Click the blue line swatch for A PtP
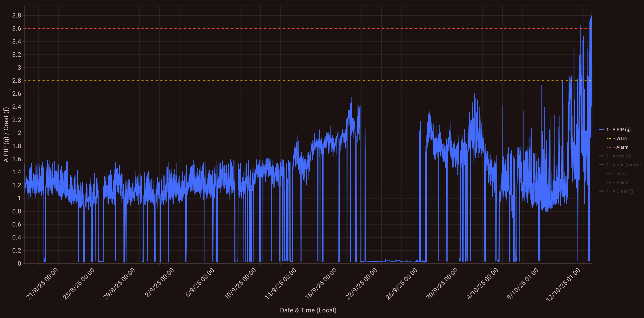The height and width of the screenshot is (318, 644). (601, 130)
